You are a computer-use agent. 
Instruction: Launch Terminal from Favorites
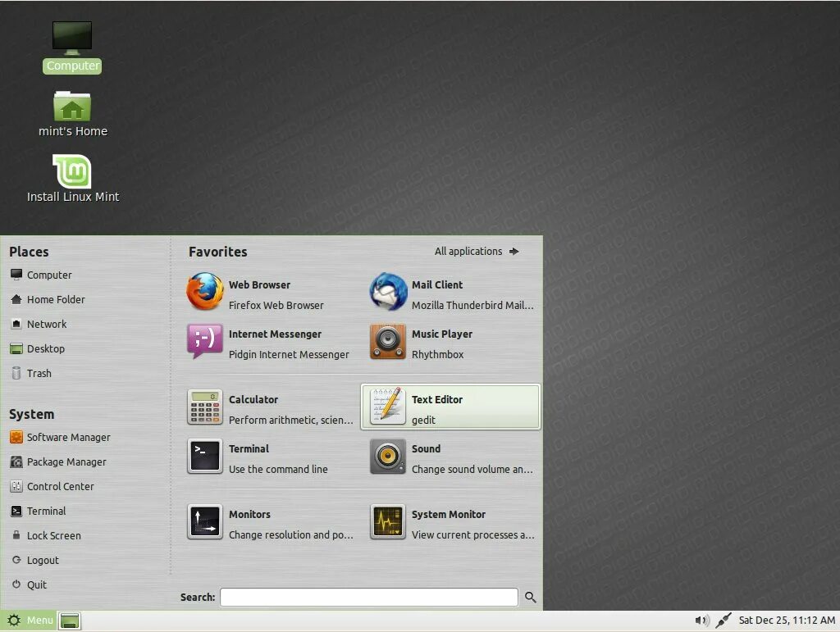pyautogui.click(x=269, y=458)
